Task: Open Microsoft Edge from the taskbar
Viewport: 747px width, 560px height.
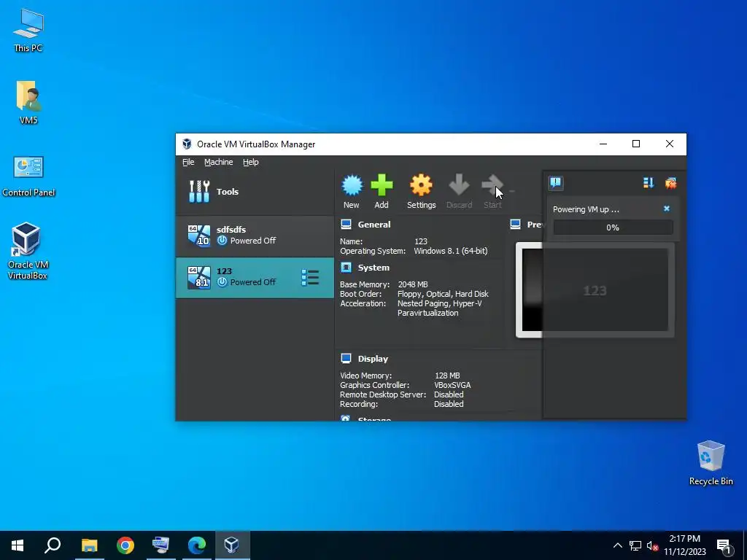Action: [197, 545]
